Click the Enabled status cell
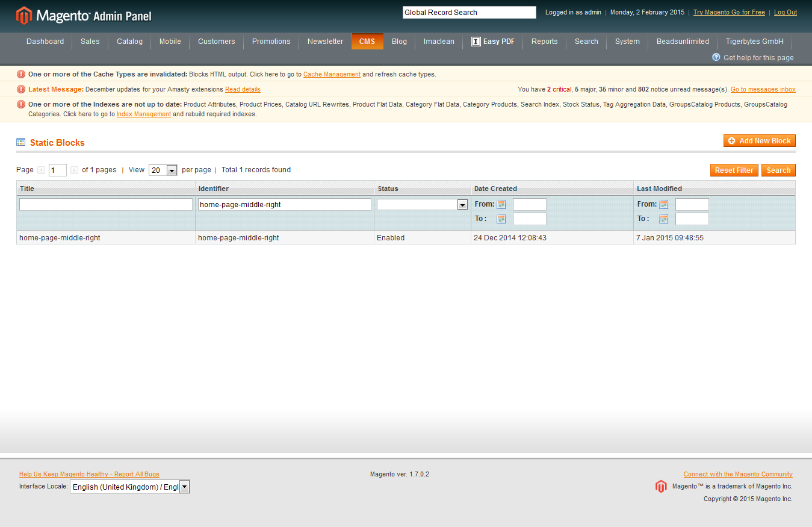This screenshot has width=812, height=527. point(423,238)
